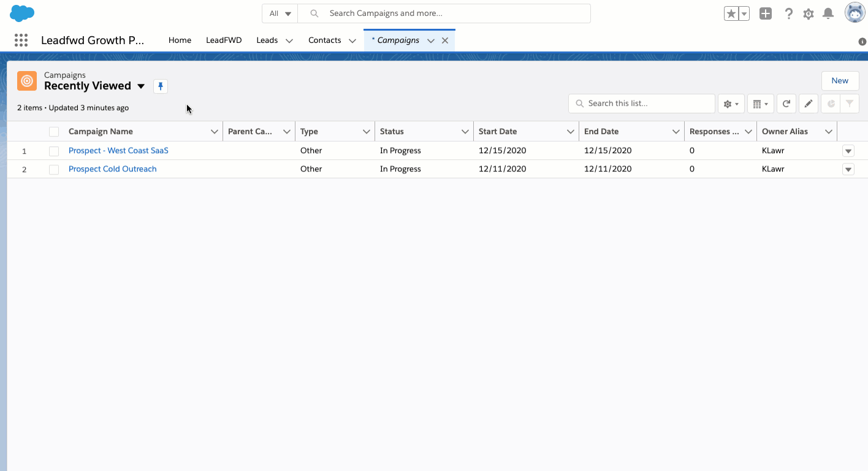The width and height of the screenshot is (868, 471).
Task: Pin the Recently Viewed list view
Action: [161, 86]
